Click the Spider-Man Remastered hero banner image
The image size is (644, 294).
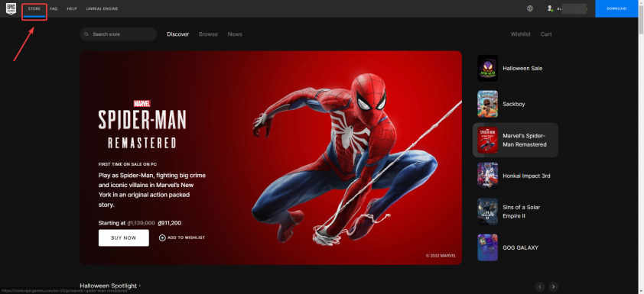(271, 157)
